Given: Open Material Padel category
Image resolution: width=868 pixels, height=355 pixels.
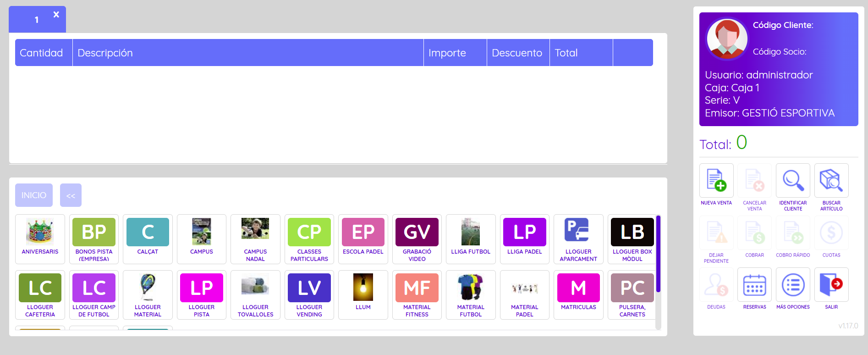Looking at the screenshot, I should click(x=525, y=295).
